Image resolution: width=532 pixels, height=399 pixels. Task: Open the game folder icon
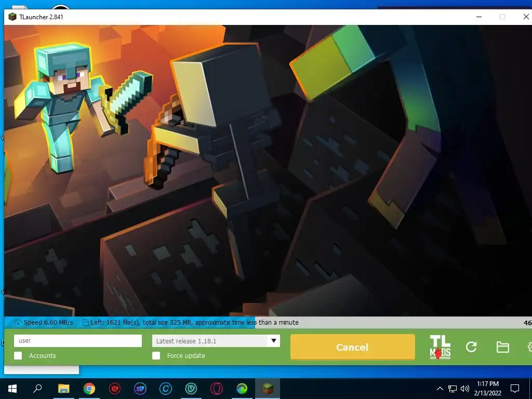pyautogui.click(x=502, y=347)
